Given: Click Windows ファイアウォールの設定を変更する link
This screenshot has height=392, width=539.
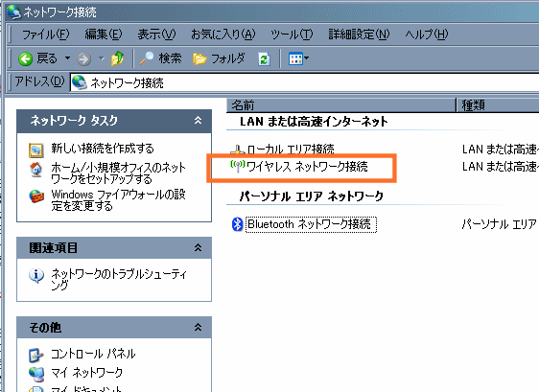Looking at the screenshot, I should point(118,200).
